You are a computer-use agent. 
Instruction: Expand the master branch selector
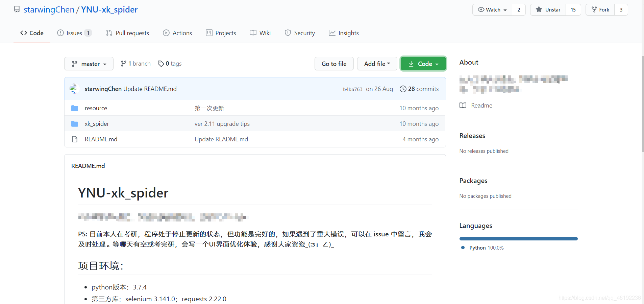tap(89, 64)
